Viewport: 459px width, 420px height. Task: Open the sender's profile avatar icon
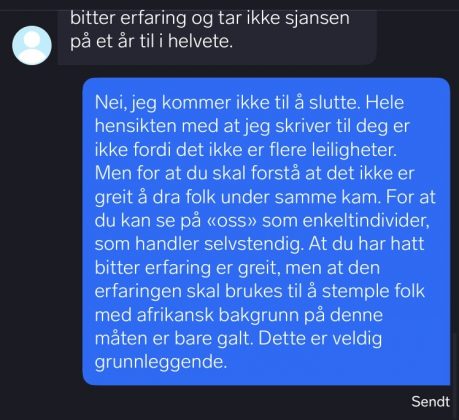[x=32, y=45]
